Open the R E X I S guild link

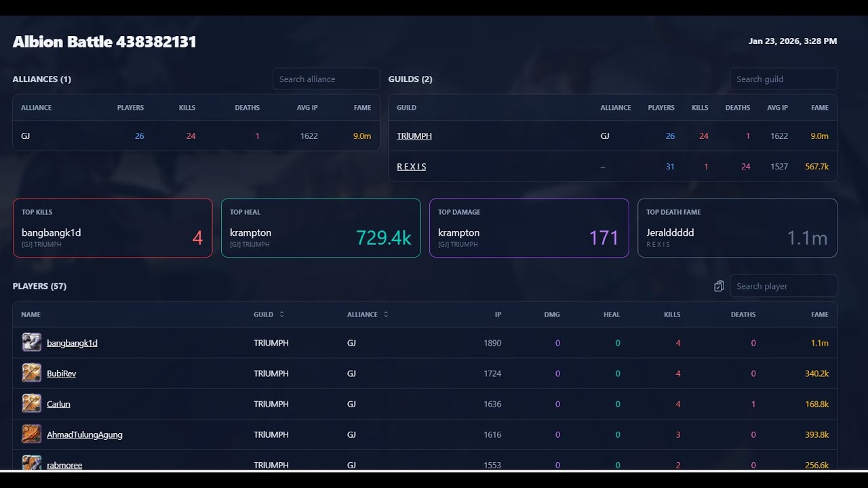[412, 166]
